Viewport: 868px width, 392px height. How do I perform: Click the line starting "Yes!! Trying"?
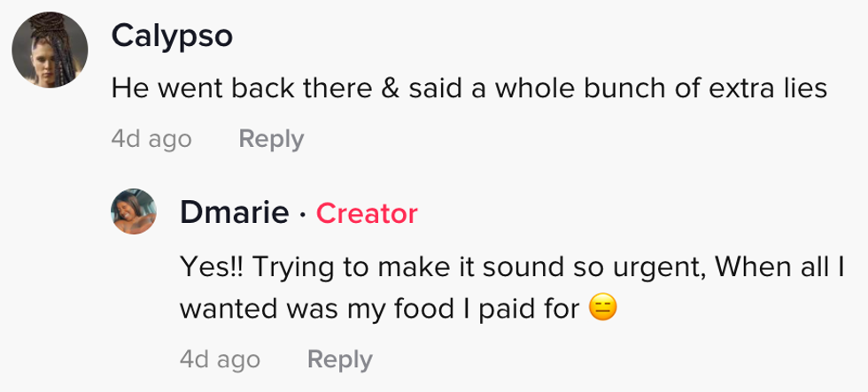tap(512, 265)
